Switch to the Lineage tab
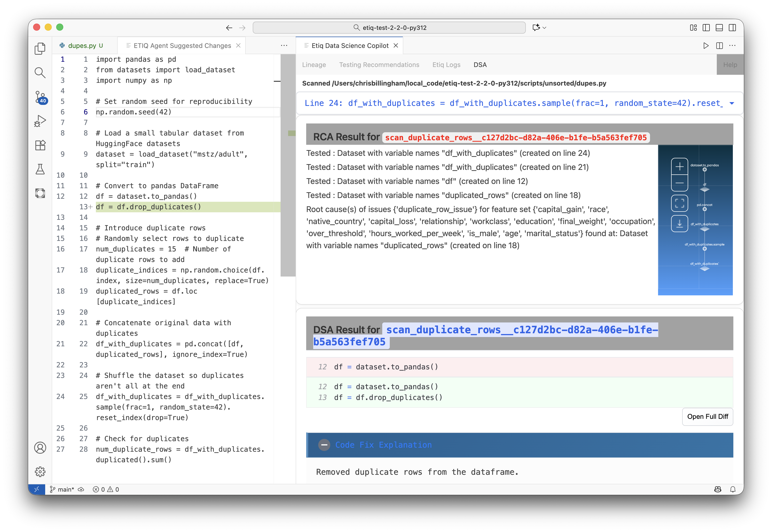772x532 pixels. [314, 65]
